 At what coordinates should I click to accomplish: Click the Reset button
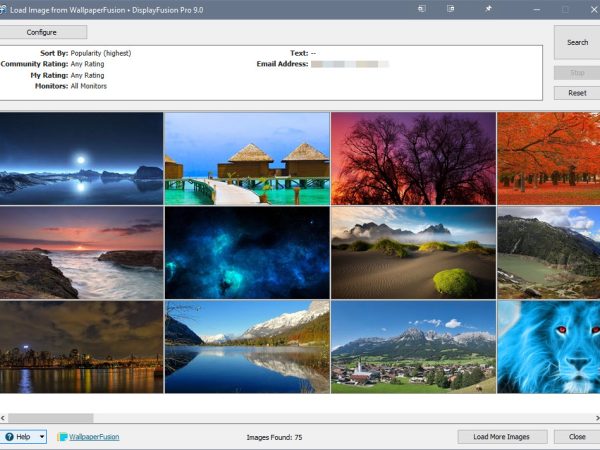[576, 93]
